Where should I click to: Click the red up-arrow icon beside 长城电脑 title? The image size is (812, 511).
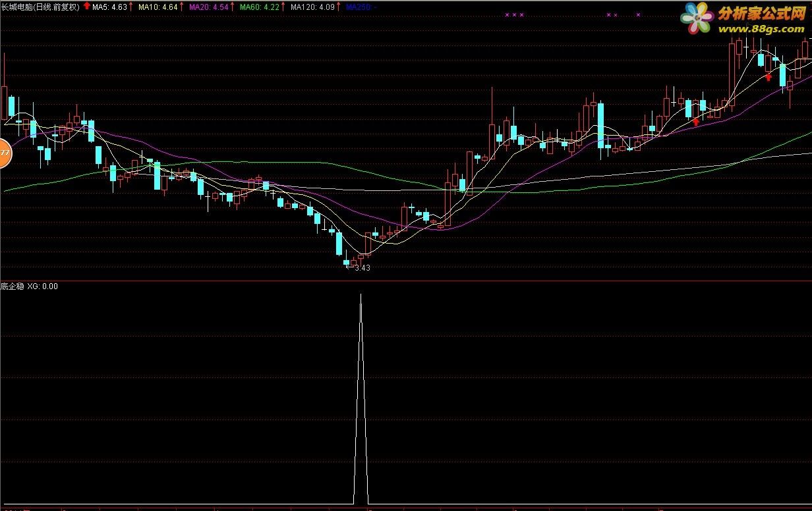[86, 7]
